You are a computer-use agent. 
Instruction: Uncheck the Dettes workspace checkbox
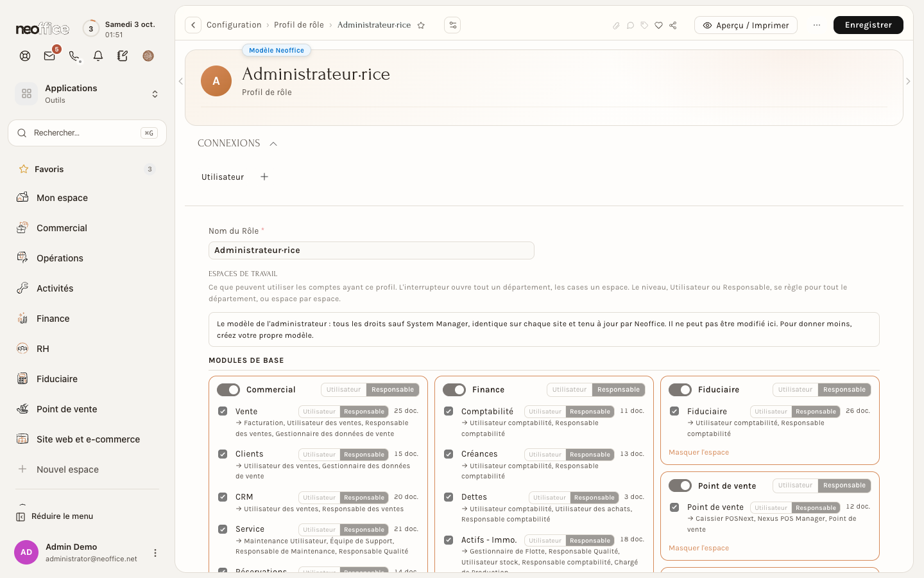449,497
